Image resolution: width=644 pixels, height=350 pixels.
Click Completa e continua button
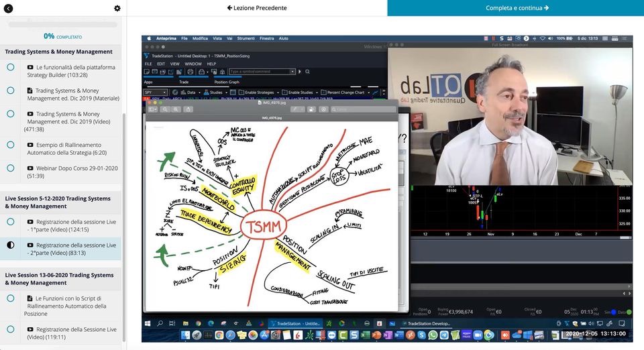(515, 8)
